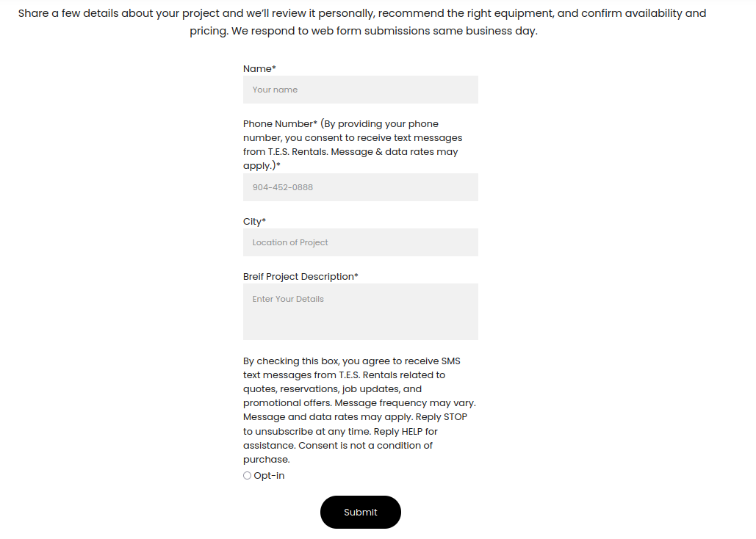This screenshot has width=756, height=539.
Task: Select the Project Description text area
Action: point(360,311)
